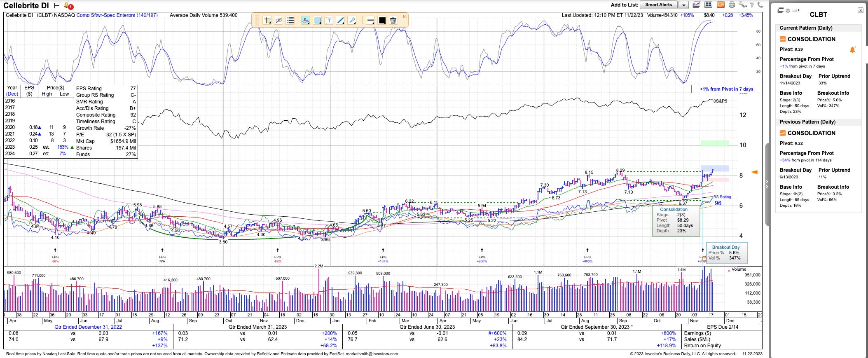Click the CLBT panel window icon

(780, 10)
